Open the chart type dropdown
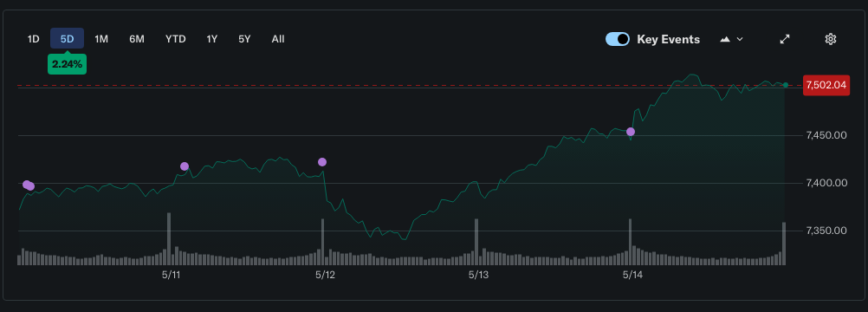Image resolution: width=868 pixels, height=312 pixels. 731,39
